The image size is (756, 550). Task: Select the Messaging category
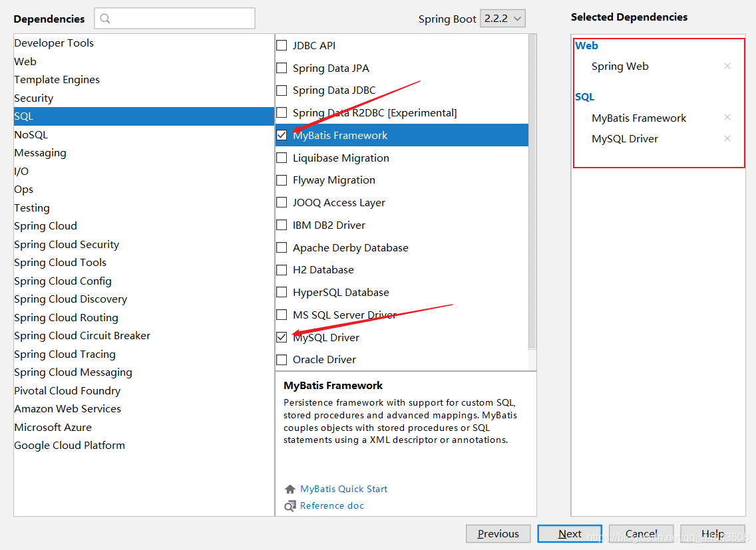coord(144,153)
